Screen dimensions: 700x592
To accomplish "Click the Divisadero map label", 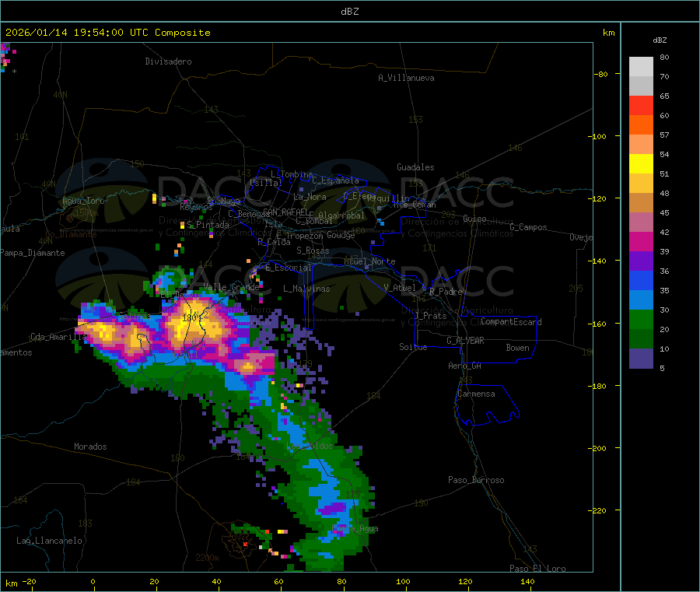I will (x=168, y=61).
